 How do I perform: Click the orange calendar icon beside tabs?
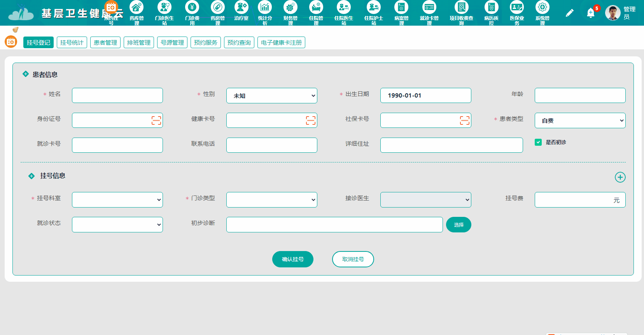tap(11, 42)
